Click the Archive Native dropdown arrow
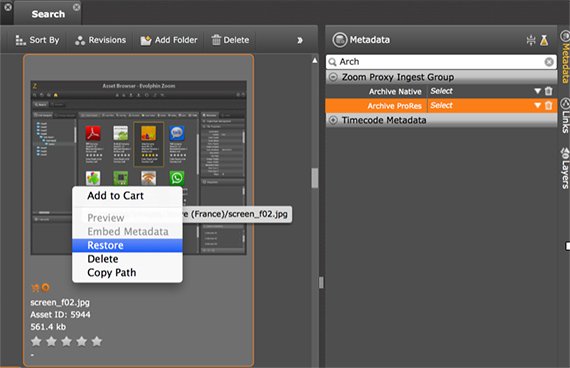Screen dimensions: 570x368 coord(537,91)
